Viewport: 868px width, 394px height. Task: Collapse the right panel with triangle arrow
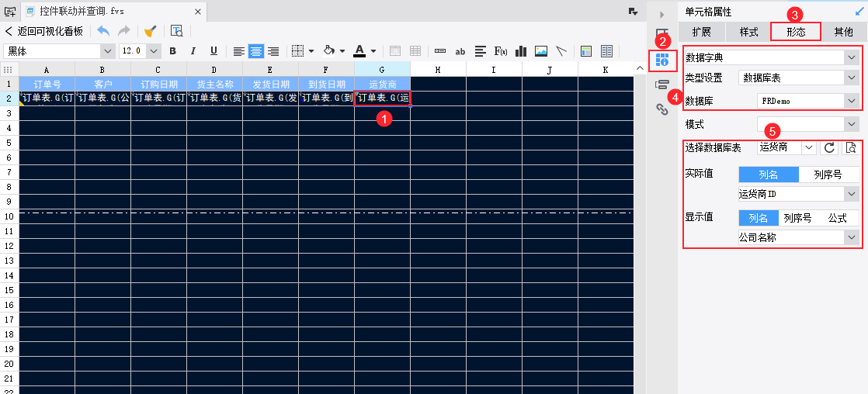[662, 15]
